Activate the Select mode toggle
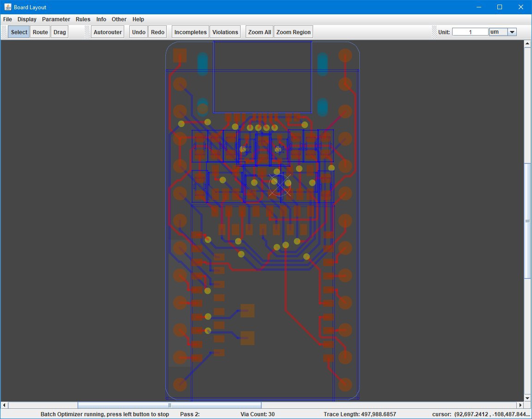532x419 pixels. point(18,32)
